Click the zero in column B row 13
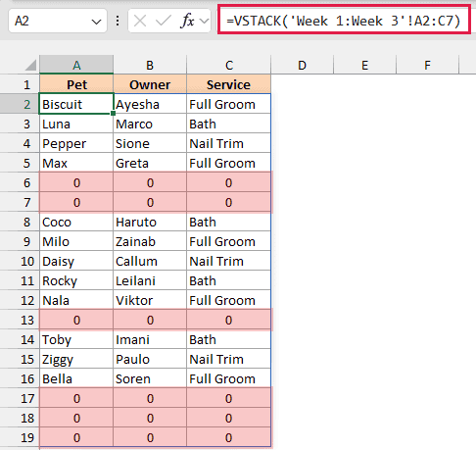 [x=150, y=320]
